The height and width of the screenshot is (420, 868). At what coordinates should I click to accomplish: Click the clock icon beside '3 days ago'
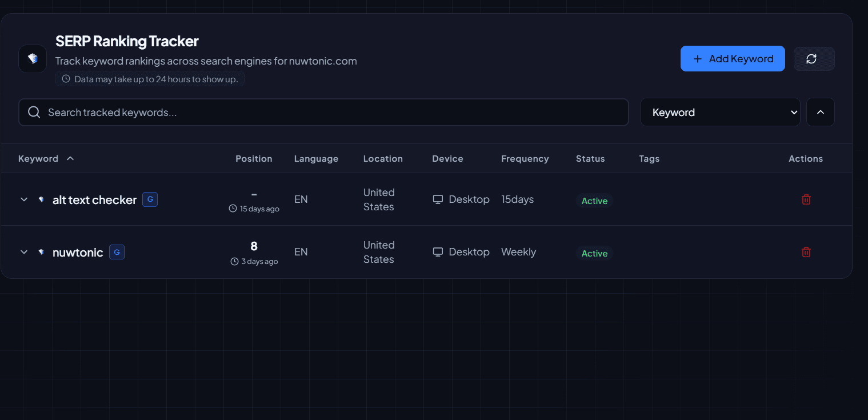234,261
